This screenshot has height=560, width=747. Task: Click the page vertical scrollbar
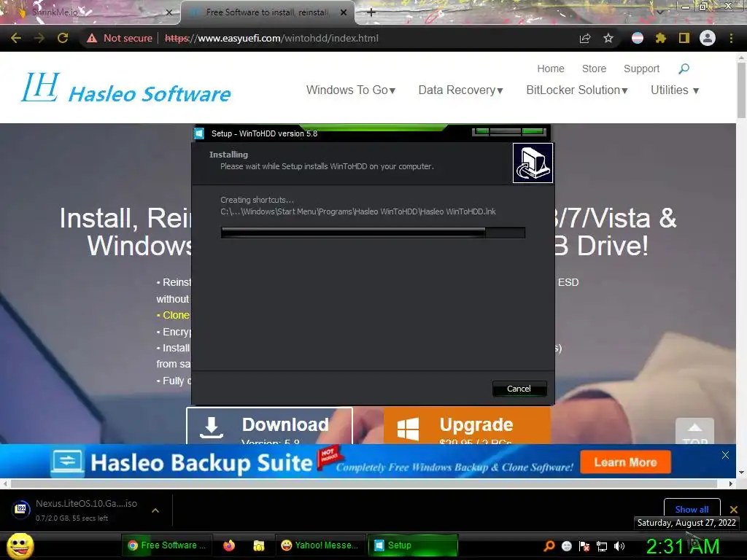(741, 90)
